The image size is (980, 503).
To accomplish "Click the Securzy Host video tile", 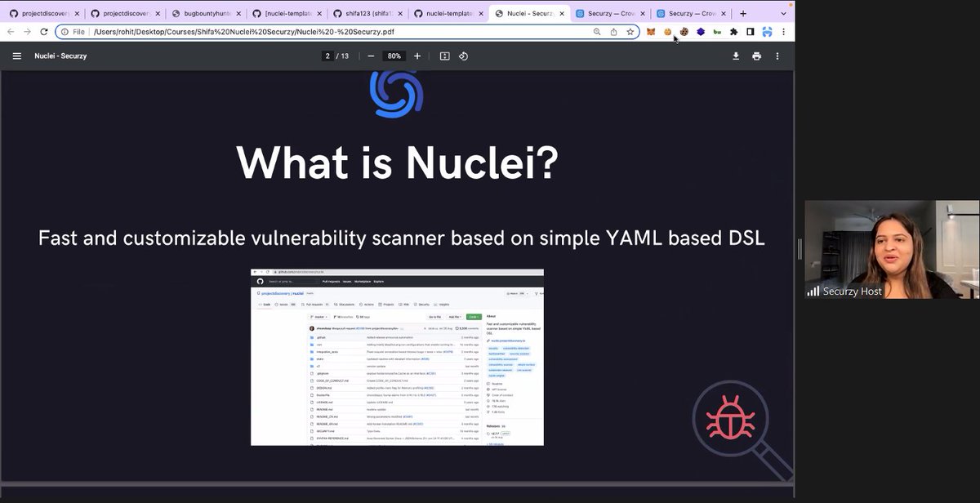I will [892, 250].
